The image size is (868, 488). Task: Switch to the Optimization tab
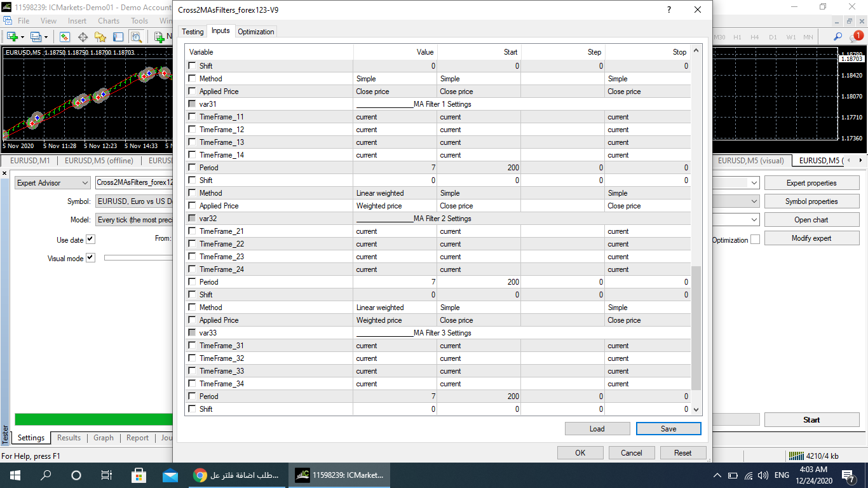pos(256,32)
